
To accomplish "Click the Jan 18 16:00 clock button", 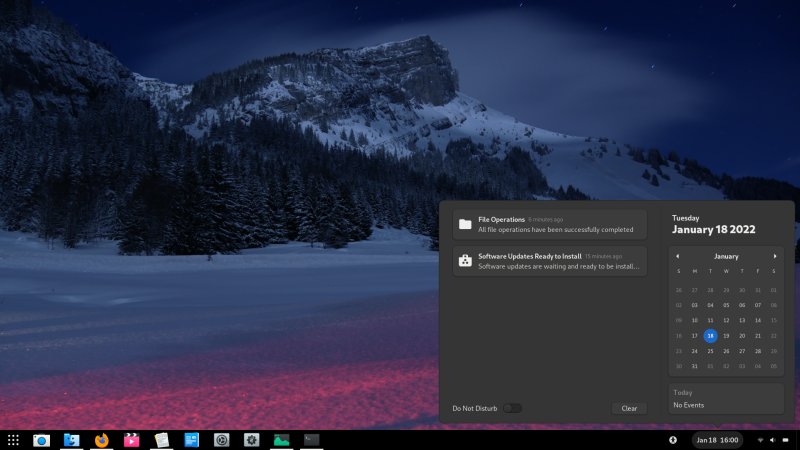I will tap(717, 440).
